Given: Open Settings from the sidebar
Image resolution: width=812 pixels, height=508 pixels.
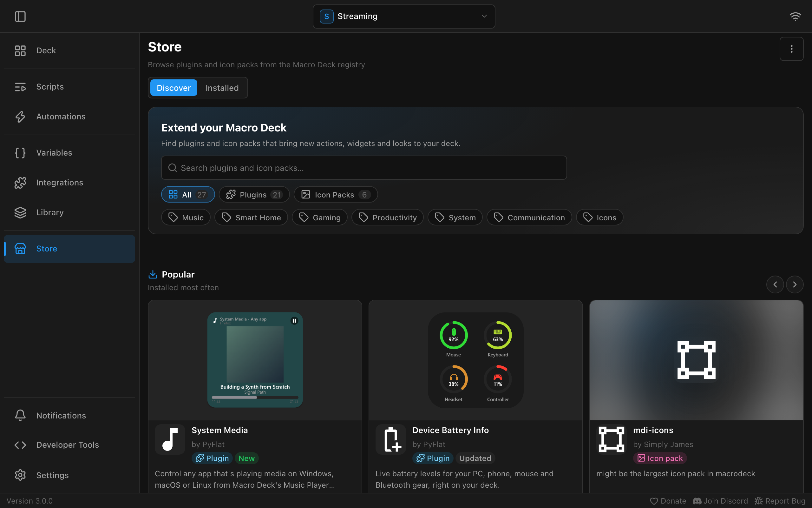Looking at the screenshot, I should tap(69, 475).
